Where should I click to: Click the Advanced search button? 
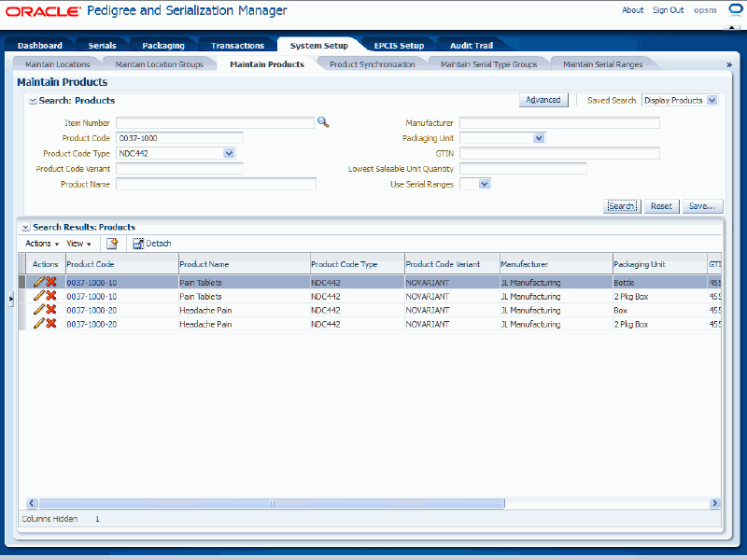(543, 100)
